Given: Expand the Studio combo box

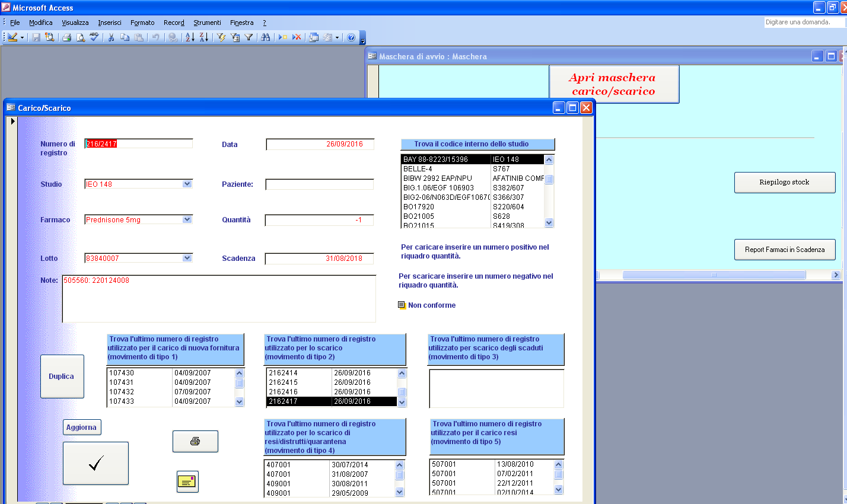Looking at the screenshot, I should point(187,184).
